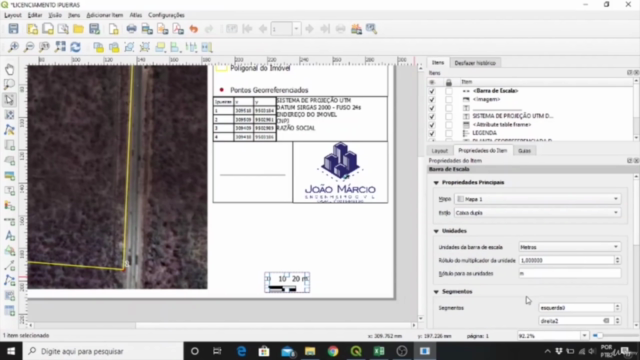The image size is (640, 360).
Task: Undo the last action
Action: click(x=193, y=29)
